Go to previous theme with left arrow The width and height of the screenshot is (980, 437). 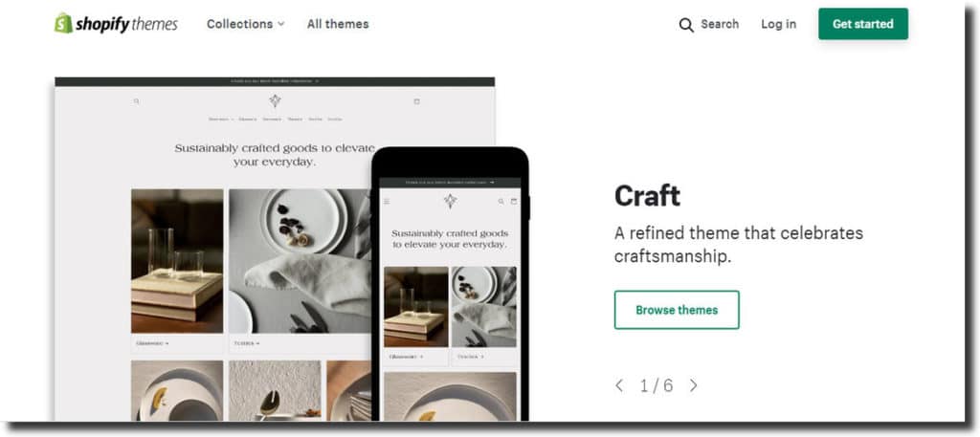pos(619,385)
